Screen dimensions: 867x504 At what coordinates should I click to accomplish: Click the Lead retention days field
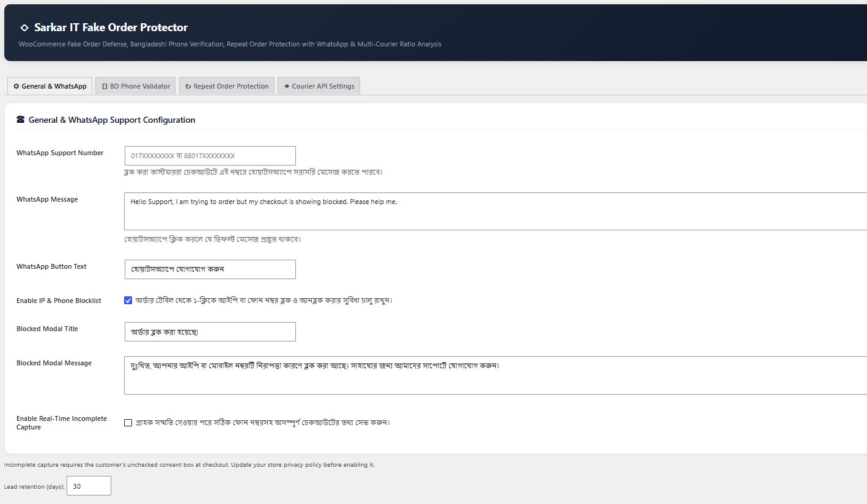click(x=89, y=486)
